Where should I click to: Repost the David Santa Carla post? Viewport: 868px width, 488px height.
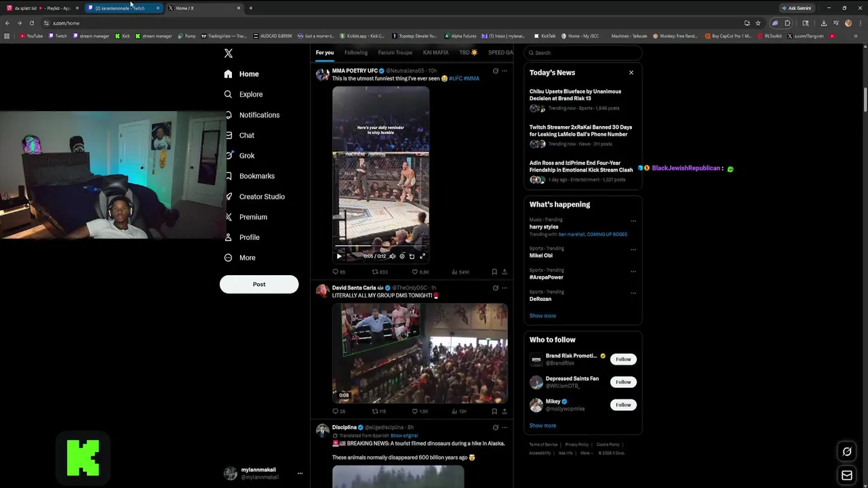[x=379, y=411]
